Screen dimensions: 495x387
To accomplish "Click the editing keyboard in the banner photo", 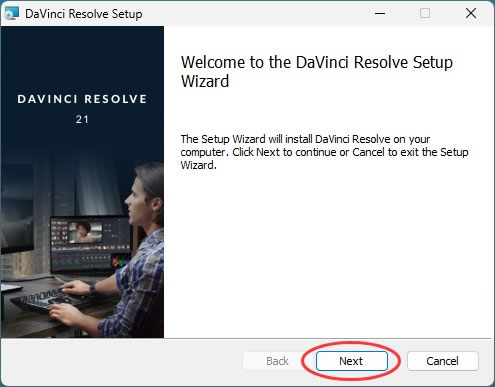I will (x=48, y=299).
